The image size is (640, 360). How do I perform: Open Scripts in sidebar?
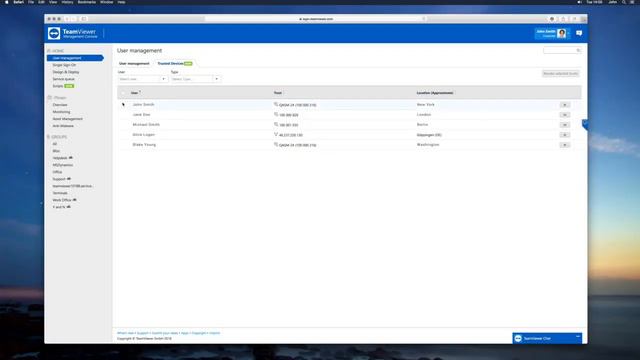pos(58,86)
